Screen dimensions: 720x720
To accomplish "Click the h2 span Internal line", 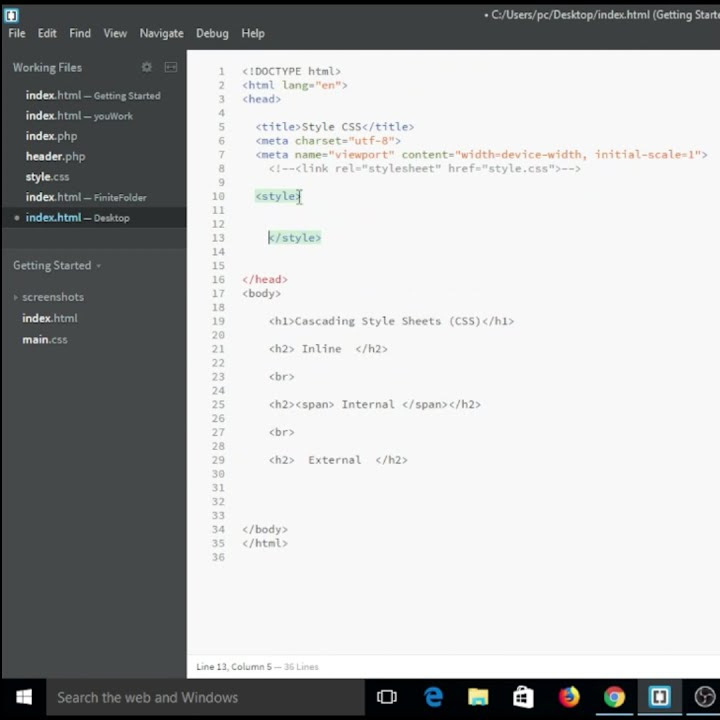I will click(375, 405).
